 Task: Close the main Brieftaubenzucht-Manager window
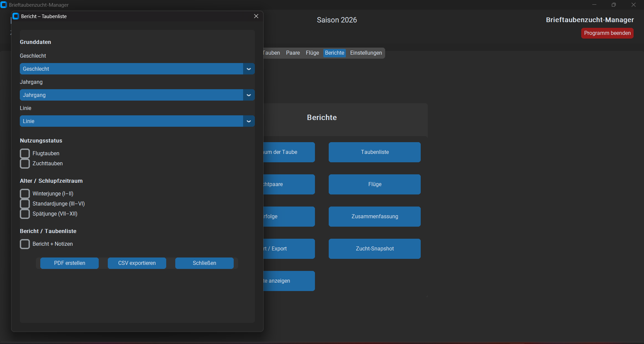click(634, 5)
